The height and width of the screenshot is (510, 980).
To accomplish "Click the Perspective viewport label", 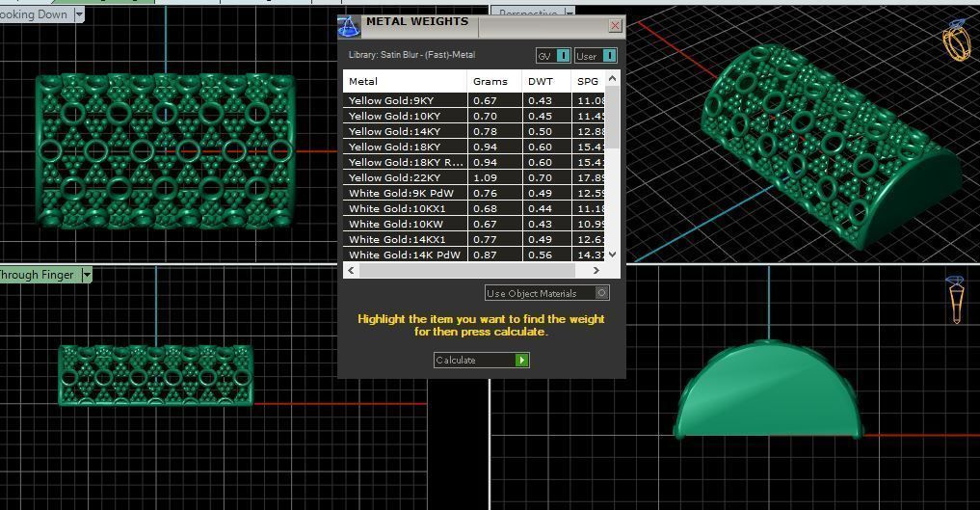I will pyautogui.click(x=528, y=13).
